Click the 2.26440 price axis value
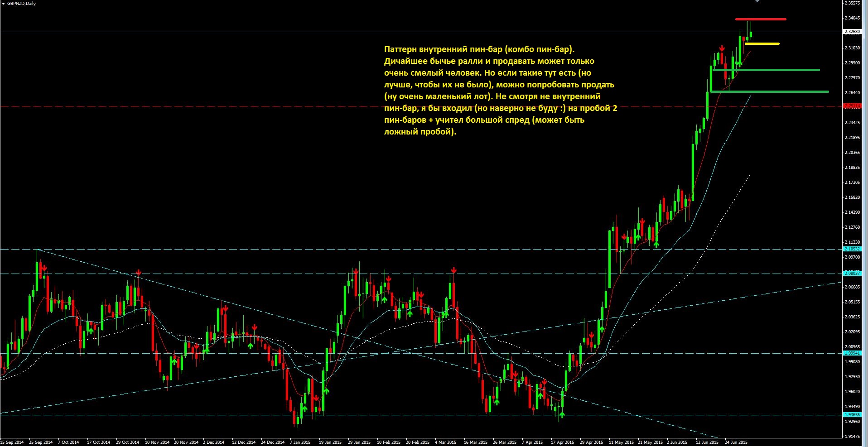868x447 pixels. tap(853, 93)
